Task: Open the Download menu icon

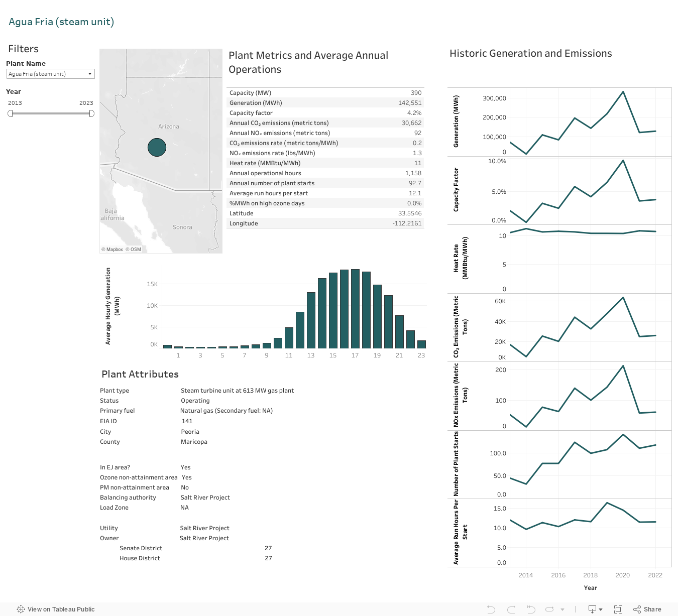Action: click(x=595, y=609)
